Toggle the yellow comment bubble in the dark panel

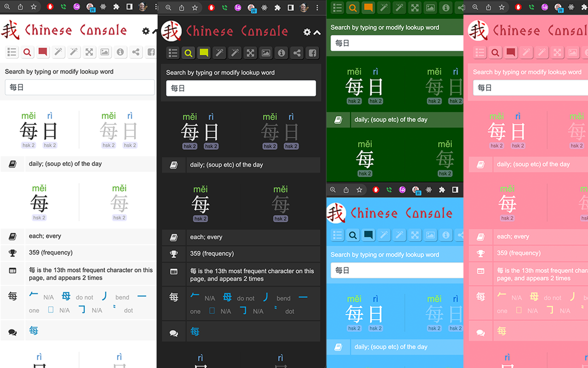204,53
